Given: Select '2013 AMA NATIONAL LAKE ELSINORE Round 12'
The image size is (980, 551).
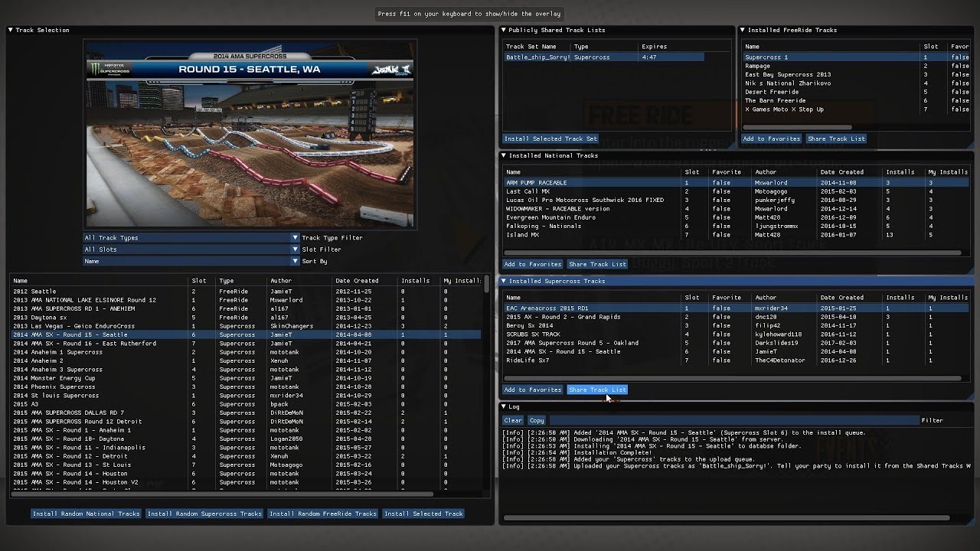Looking at the screenshot, I should pyautogui.click(x=246, y=300).
